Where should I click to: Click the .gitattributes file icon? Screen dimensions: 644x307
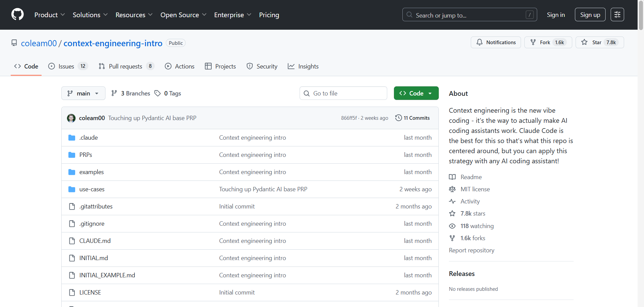pyautogui.click(x=72, y=206)
